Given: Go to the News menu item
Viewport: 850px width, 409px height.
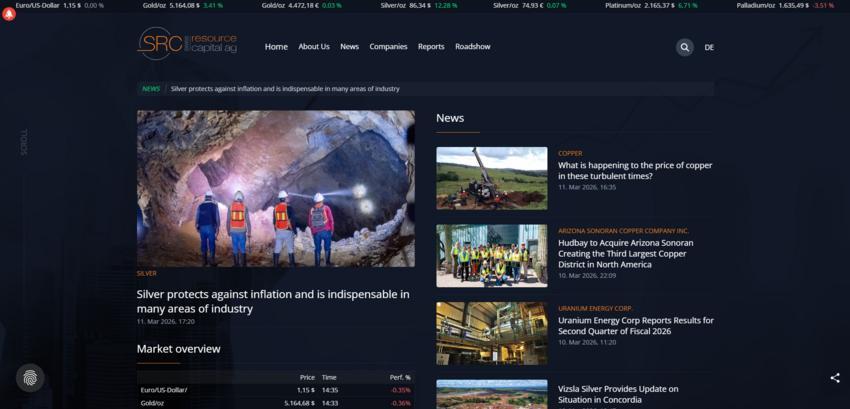Looking at the screenshot, I should [349, 47].
